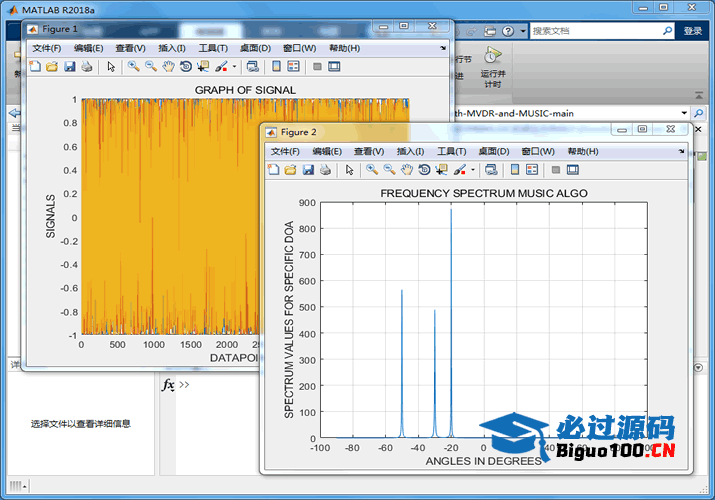
Task: Select Rotate 3D tool in Figure 1
Action: pyautogui.click(x=185, y=67)
